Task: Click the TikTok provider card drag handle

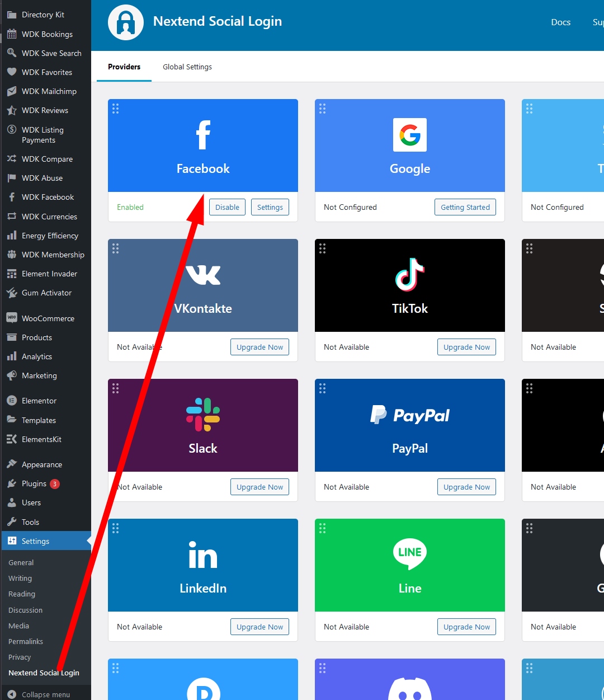Action: point(323,248)
